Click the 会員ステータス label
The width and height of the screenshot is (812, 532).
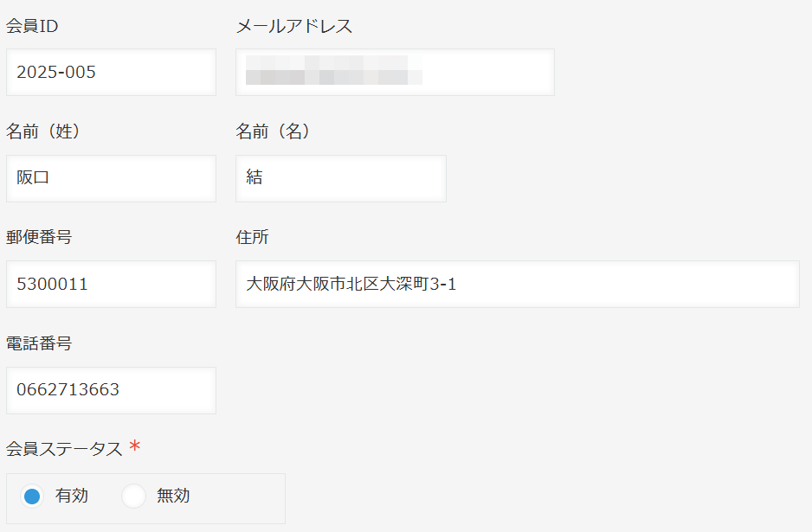(64, 449)
